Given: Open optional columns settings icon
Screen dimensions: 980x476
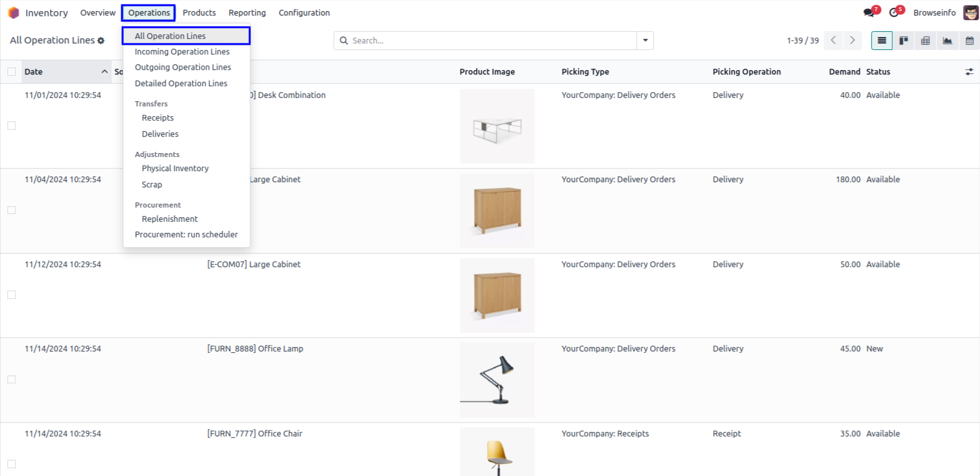Looking at the screenshot, I should coord(969,72).
